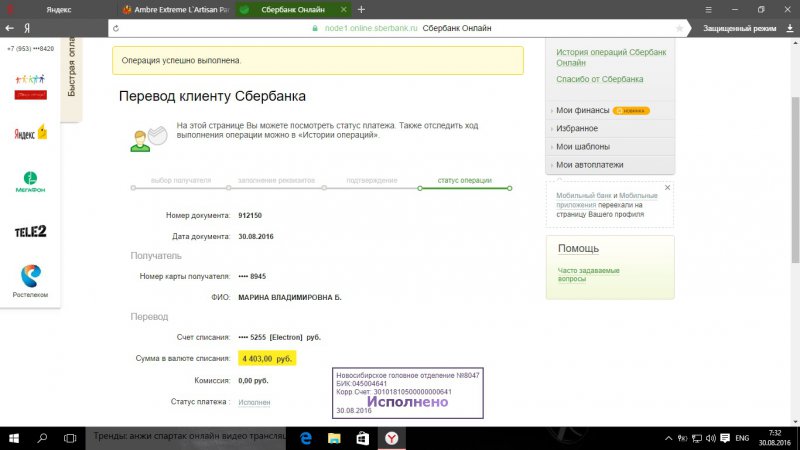
Task: Click the новинка badge by Мои финансы
Action: click(631, 111)
